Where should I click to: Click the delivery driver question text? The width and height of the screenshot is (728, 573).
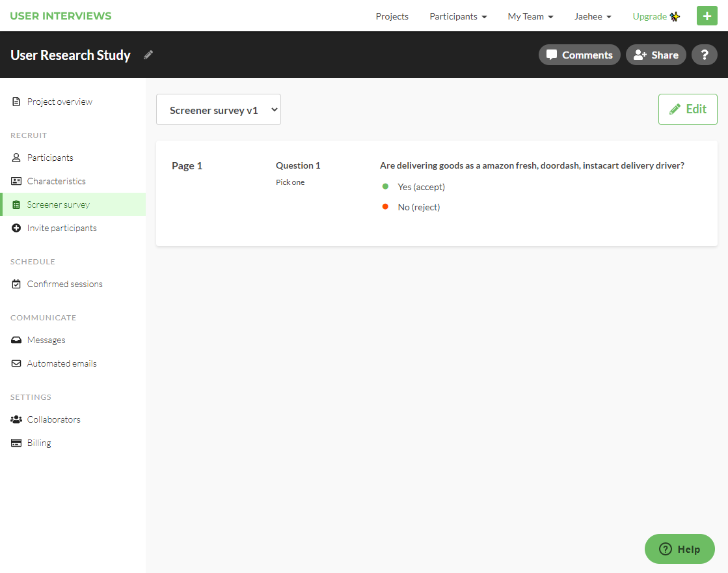pos(532,165)
